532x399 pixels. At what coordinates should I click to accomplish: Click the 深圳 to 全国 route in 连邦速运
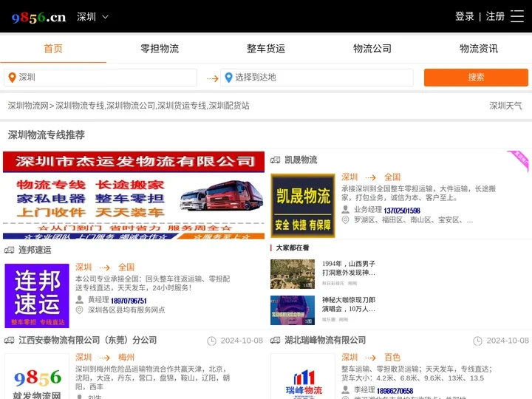point(105,267)
